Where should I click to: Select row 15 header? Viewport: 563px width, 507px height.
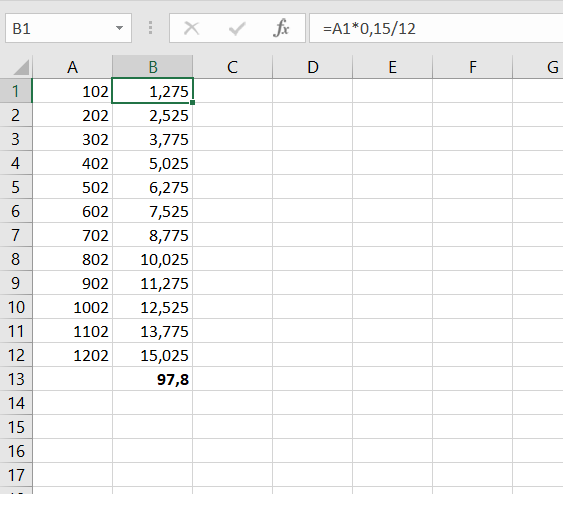click(x=16, y=427)
